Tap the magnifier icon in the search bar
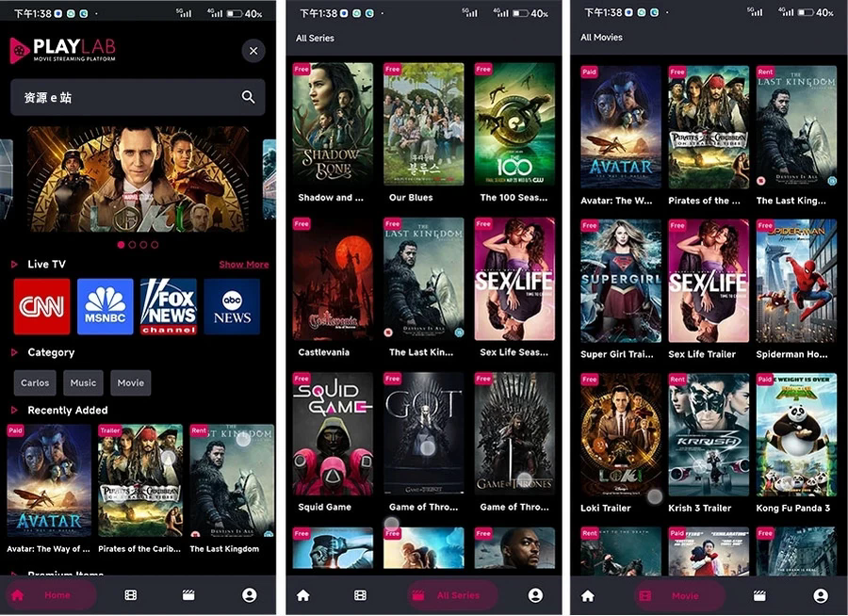 coord(248,97)
